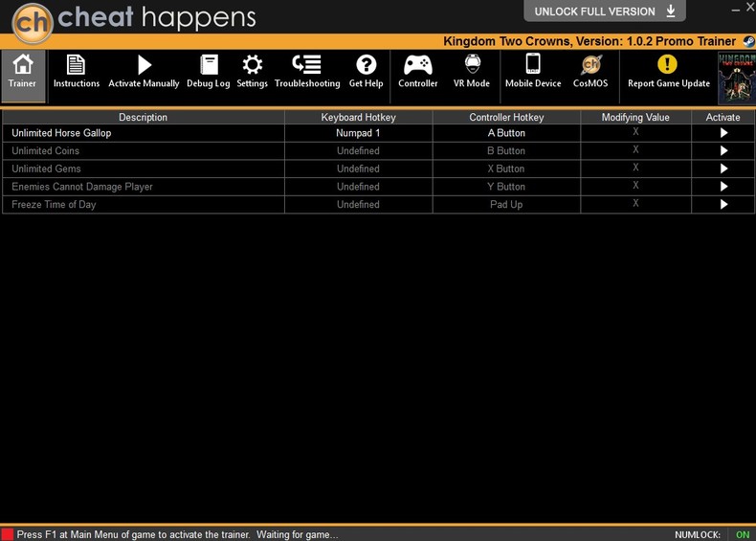Click the Unlimited Coins description
The height and width of the screenshot is (541, 756).
45,151
